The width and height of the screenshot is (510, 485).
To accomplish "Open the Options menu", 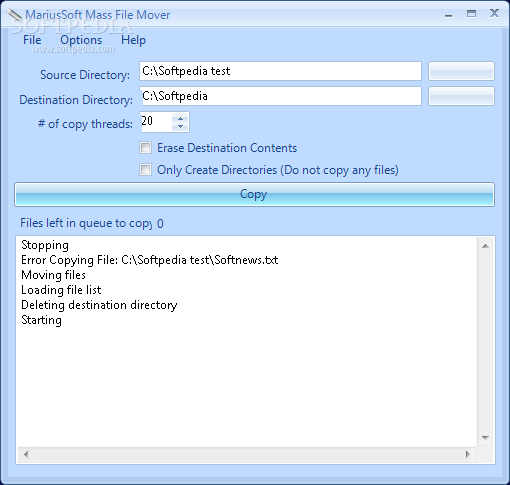I will click(x=81, y=40).
